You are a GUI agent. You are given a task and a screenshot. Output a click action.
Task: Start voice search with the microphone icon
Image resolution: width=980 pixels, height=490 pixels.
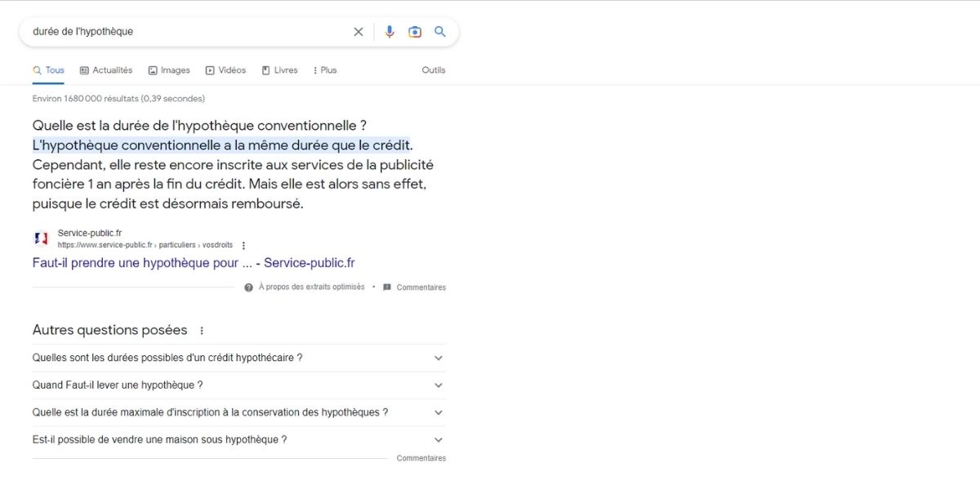click(x=389, y=31)
